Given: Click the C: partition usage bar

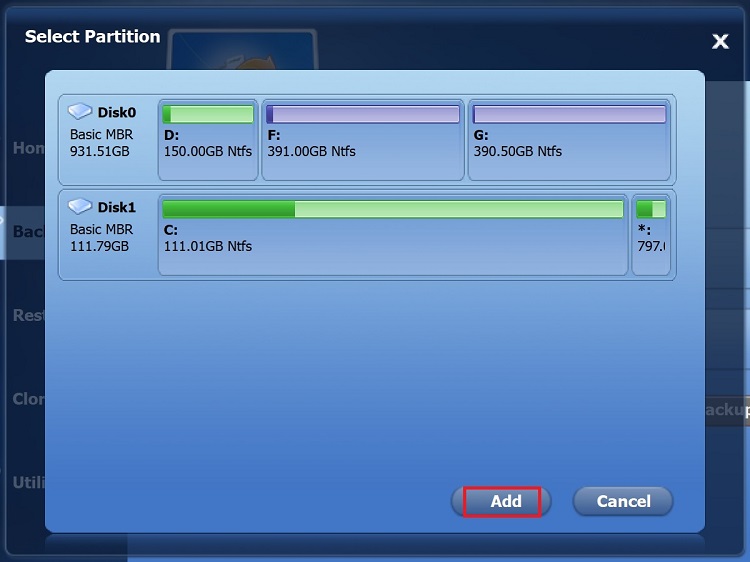Looking at the screenshot, I should tap(393, 209).
